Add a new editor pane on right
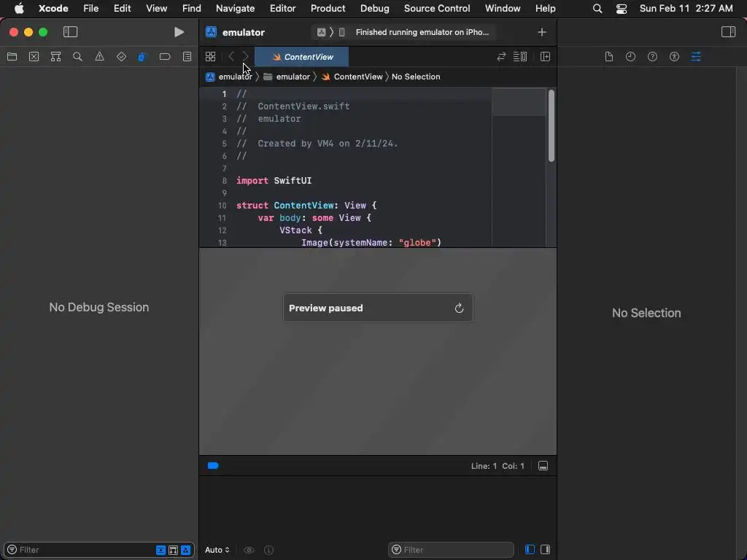The image size is (747, 560). (x=546, y=57)
